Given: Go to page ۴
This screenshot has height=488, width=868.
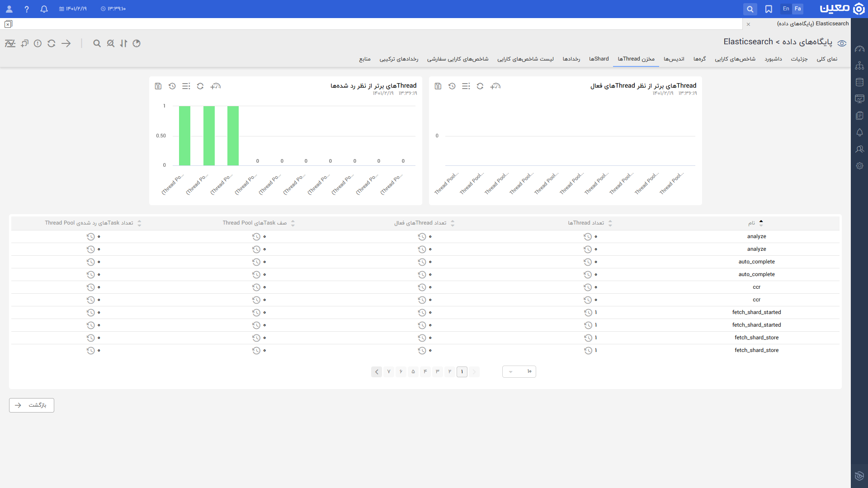Looking at the screenshot, I should [x=425, y=372].
